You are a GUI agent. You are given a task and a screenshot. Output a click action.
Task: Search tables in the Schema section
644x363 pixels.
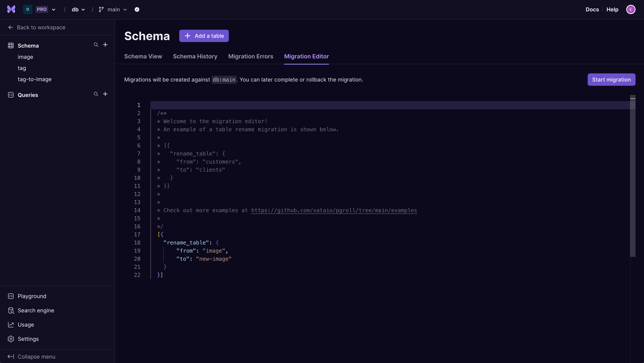(x=96, y=45)
